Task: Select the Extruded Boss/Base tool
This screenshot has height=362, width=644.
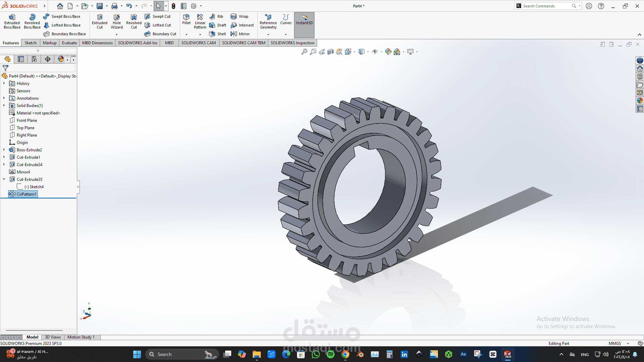Action: (12, 21)
